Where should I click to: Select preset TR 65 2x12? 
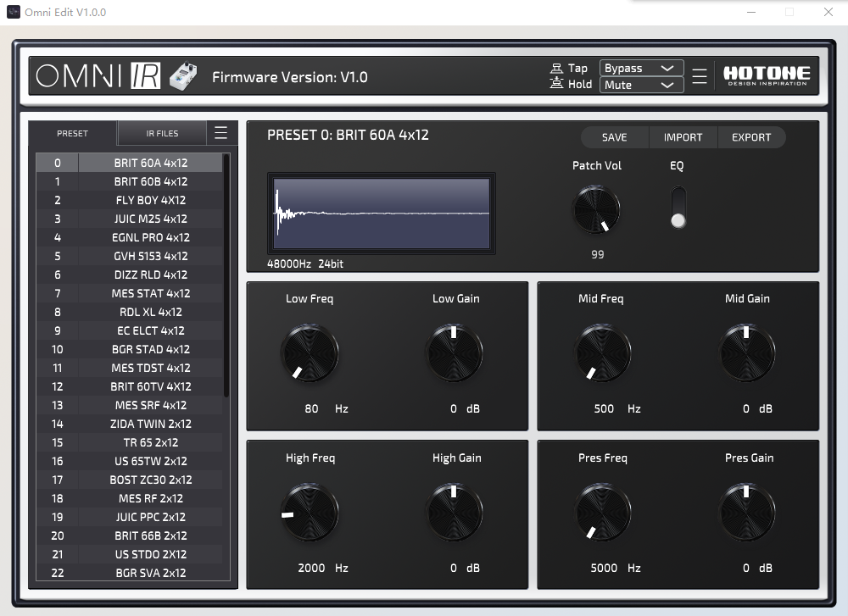[x=129, y=442]
